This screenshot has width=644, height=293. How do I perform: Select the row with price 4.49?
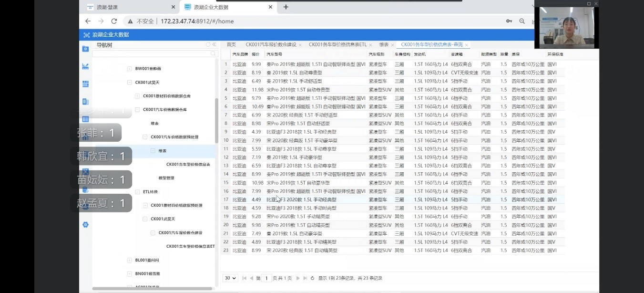[x=393, y=199]
